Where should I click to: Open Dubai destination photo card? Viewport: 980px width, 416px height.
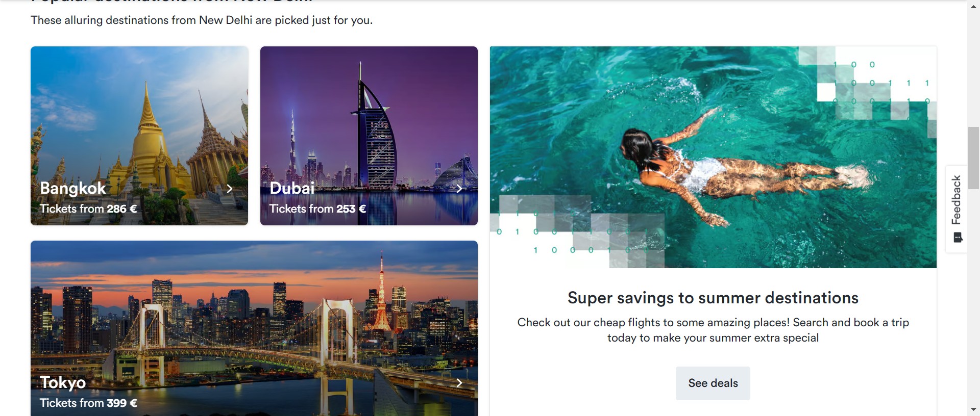(x=369, y=136)
